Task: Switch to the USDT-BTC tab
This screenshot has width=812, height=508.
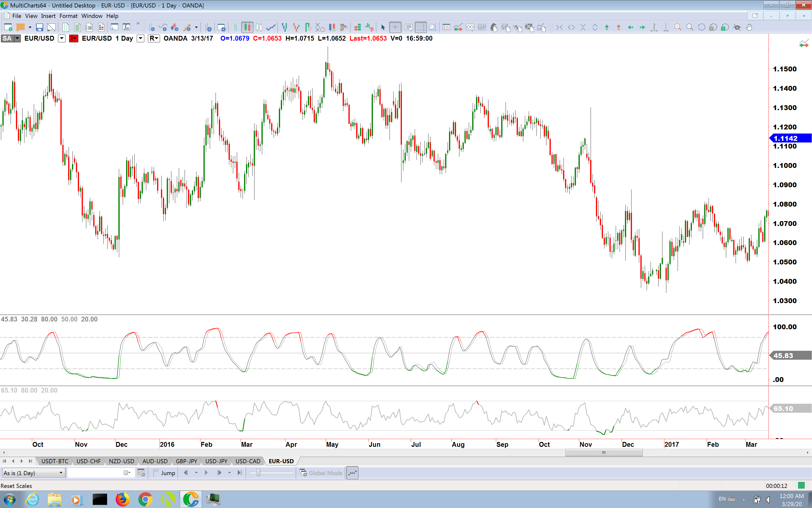Action: point(55,461)
